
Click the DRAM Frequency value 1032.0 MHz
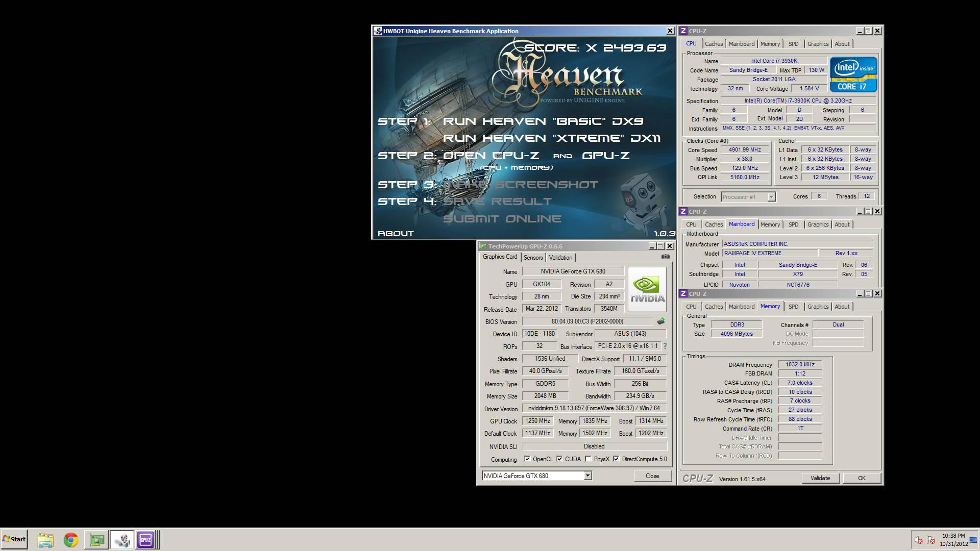click(x=800, y=364)
